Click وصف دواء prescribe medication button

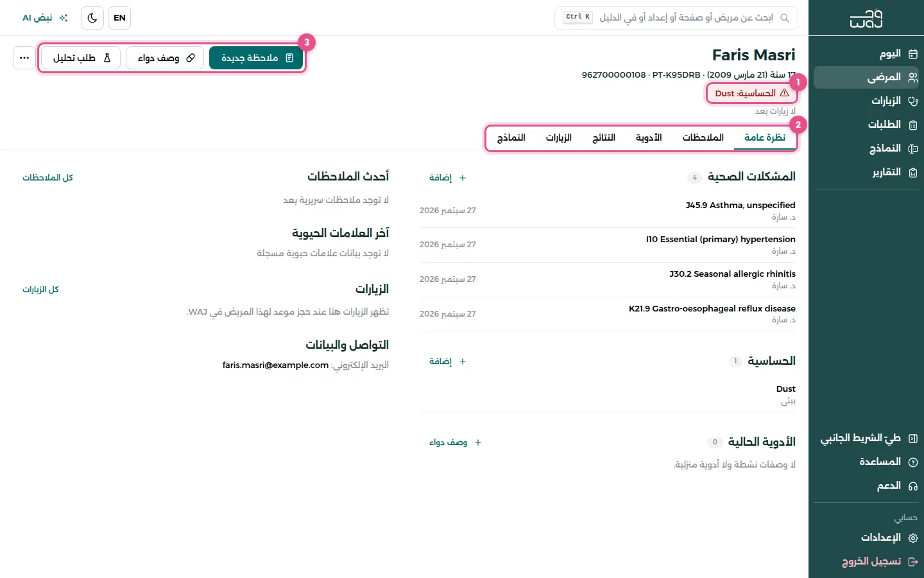click(165, 58)
